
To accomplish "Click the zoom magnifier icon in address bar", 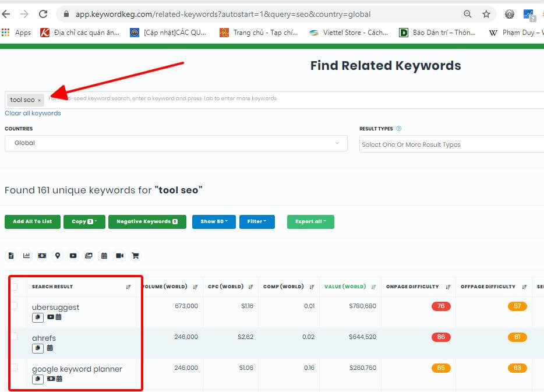I will 467,14.
